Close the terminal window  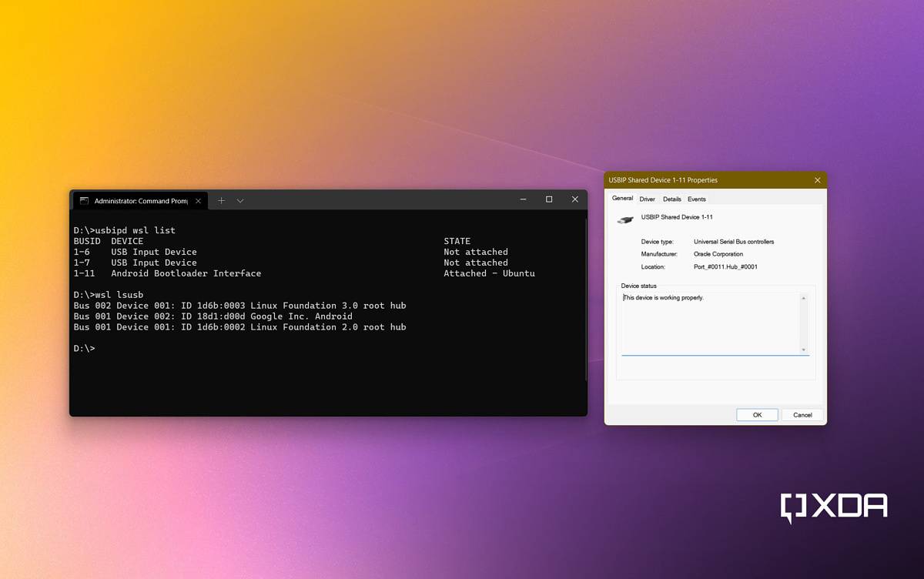point(574,199)
